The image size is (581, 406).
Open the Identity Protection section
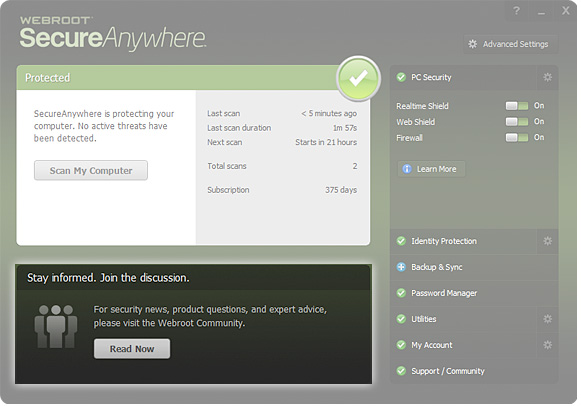[463, 241]
